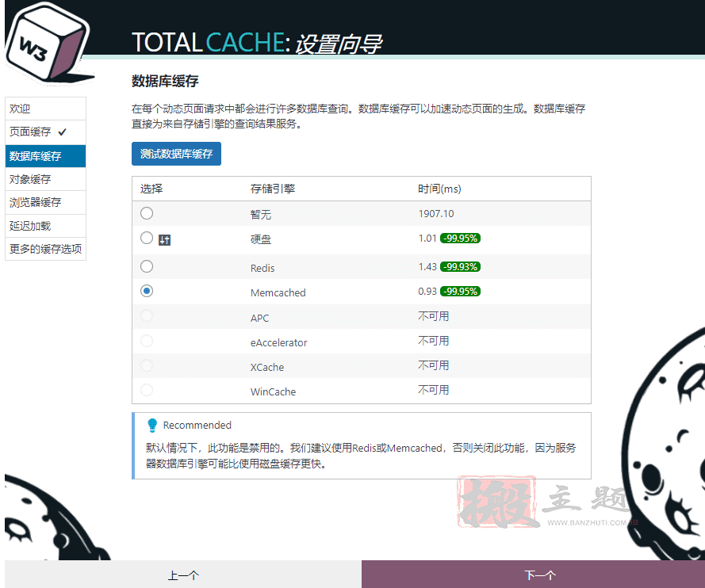Click the XCache engine name
Viewport: 705px width, 588px height.
[x=267, y=368]
